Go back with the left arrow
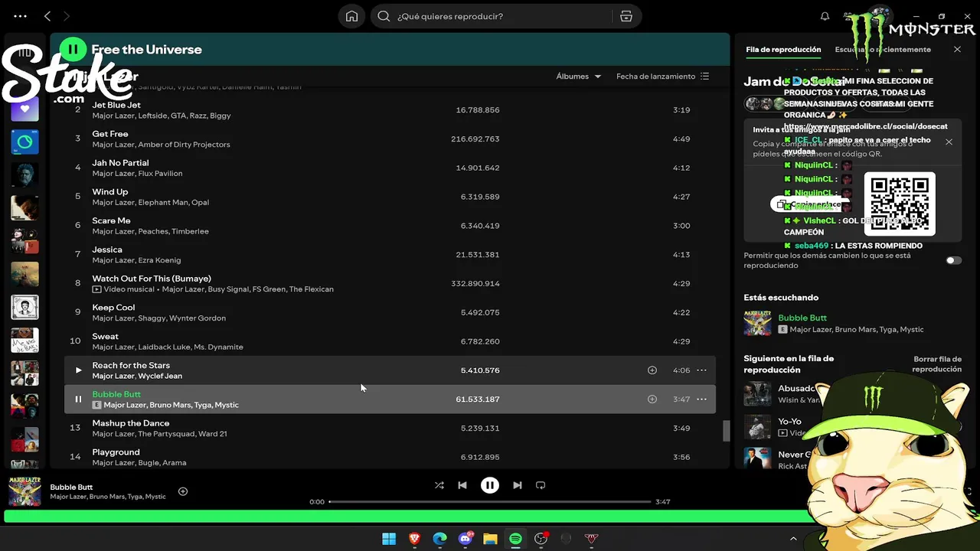Screen dimensions: 980x551 [47, 16]
